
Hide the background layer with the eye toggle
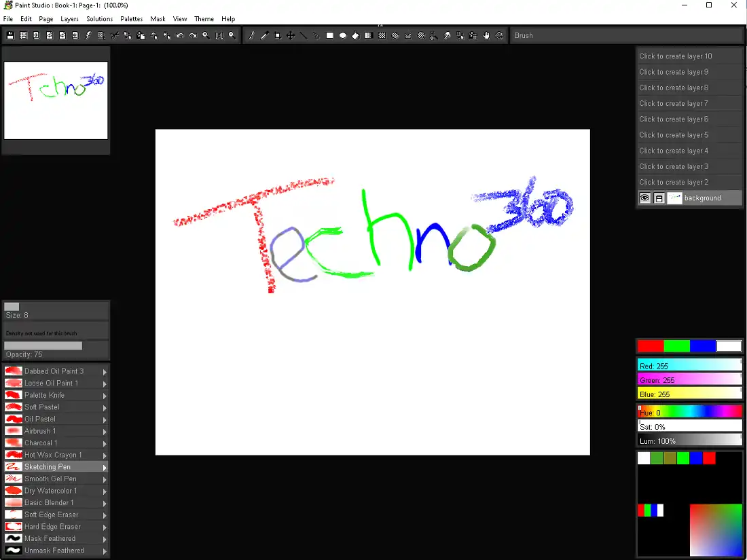pos(644,198)
